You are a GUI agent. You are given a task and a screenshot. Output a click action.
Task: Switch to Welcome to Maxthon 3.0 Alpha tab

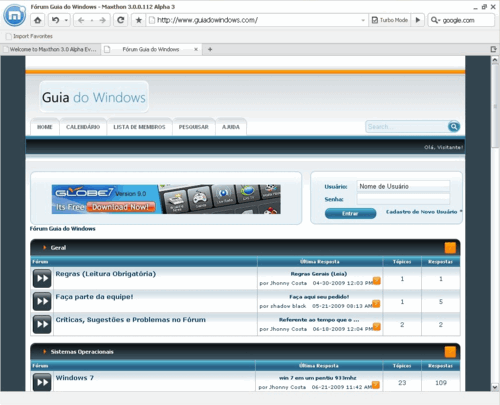50,49
